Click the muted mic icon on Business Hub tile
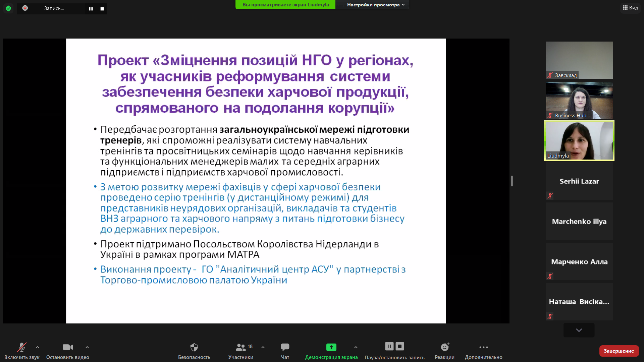This screenshot has height=362, width=644. (550, 116)
